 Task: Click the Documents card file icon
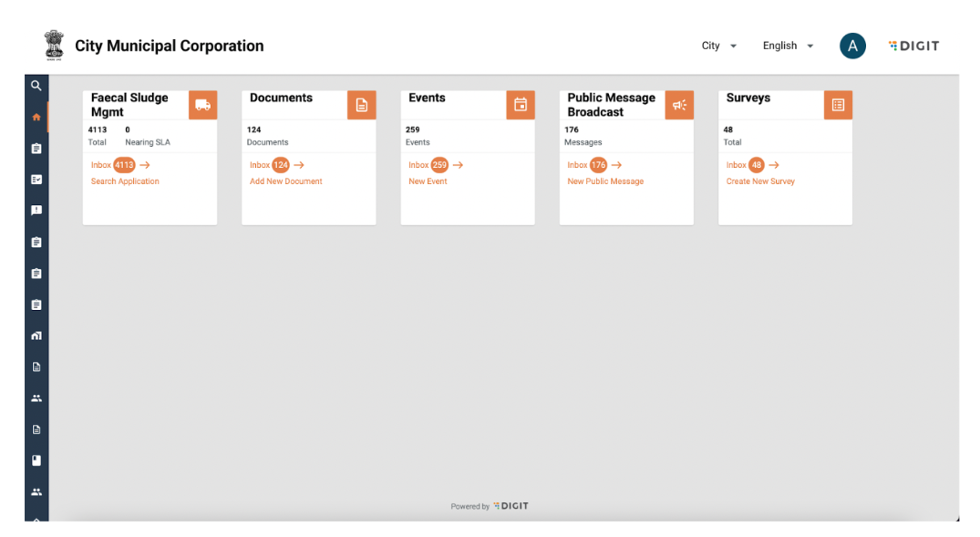pos(361,105)
